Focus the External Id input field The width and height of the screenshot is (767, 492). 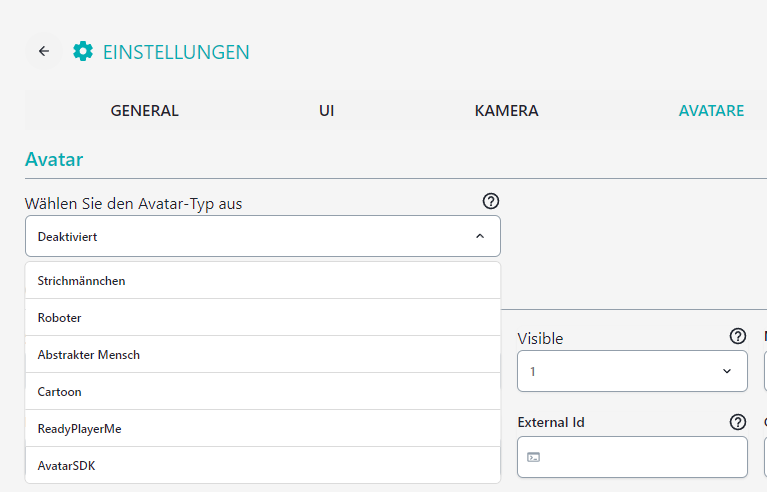click(632, 457)
